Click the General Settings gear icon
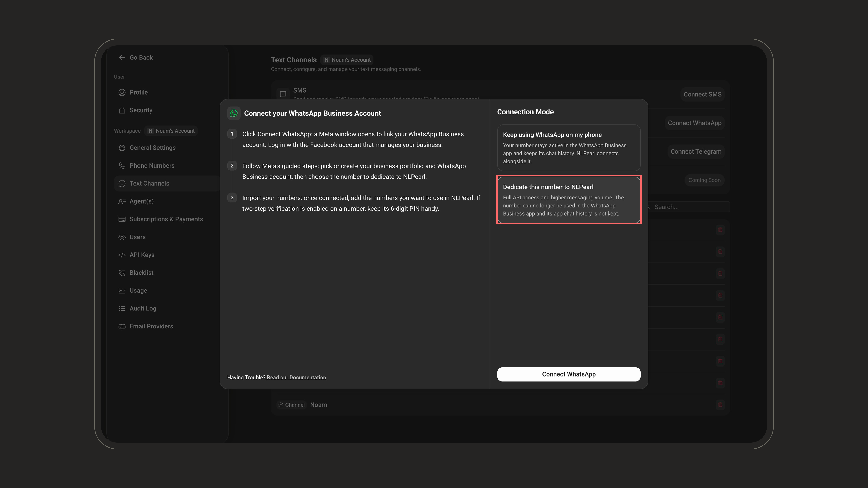The image size is (868, 488). (122, 148)
